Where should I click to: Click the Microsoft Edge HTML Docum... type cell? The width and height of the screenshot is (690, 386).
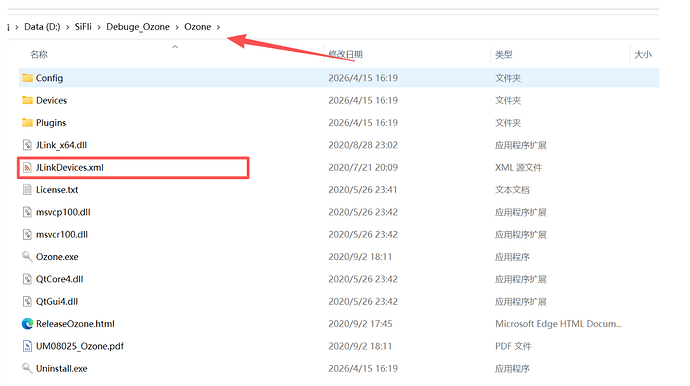pos(558,324)
